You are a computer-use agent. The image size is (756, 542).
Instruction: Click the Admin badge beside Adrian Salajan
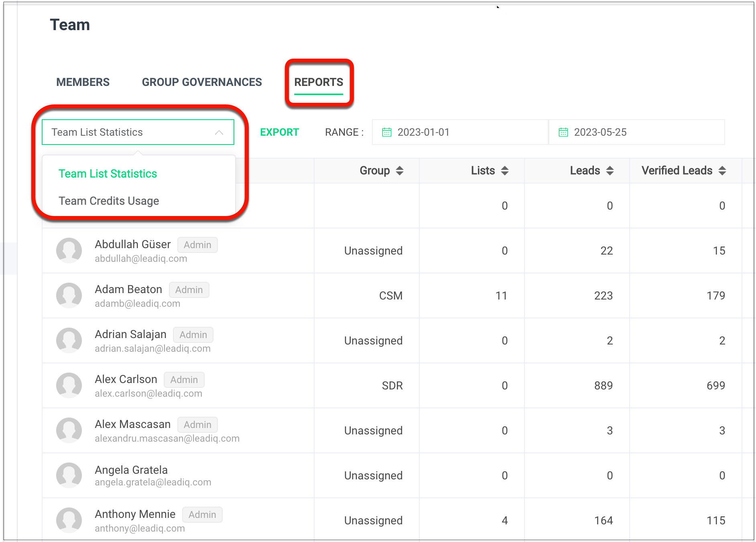point(193,335)
